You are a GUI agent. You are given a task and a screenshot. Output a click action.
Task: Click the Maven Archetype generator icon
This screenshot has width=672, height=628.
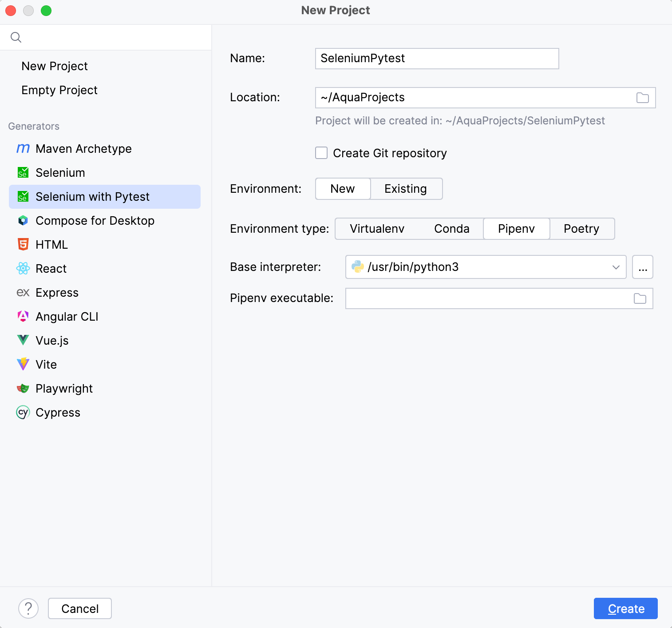pos(23,149)
